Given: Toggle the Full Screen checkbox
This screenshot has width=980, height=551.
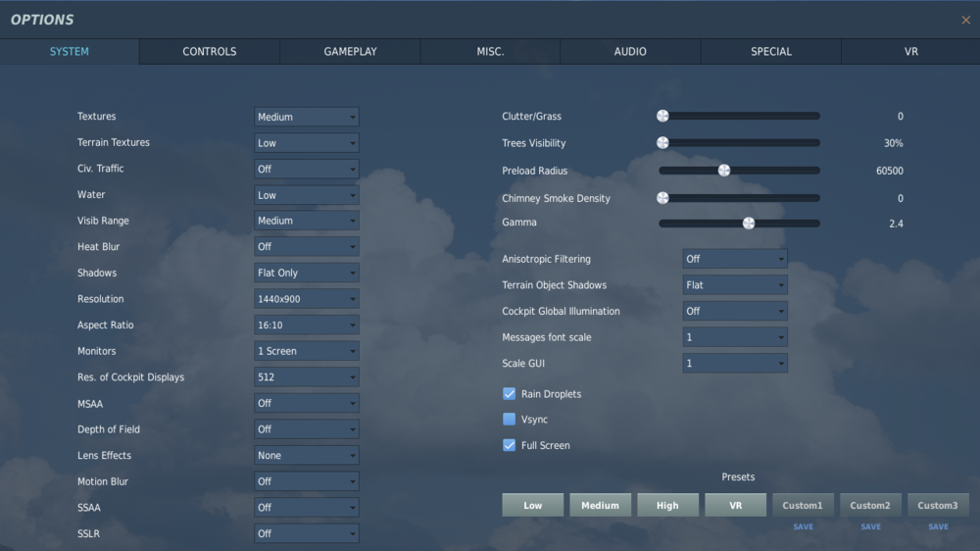Looking at the screenshot, I should point(509,445).
